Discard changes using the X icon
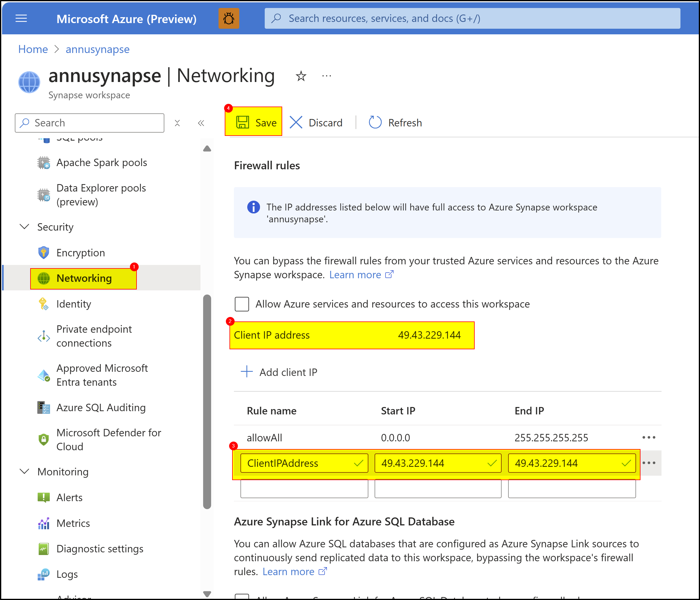700x600 pixels. tap(296, 122)
